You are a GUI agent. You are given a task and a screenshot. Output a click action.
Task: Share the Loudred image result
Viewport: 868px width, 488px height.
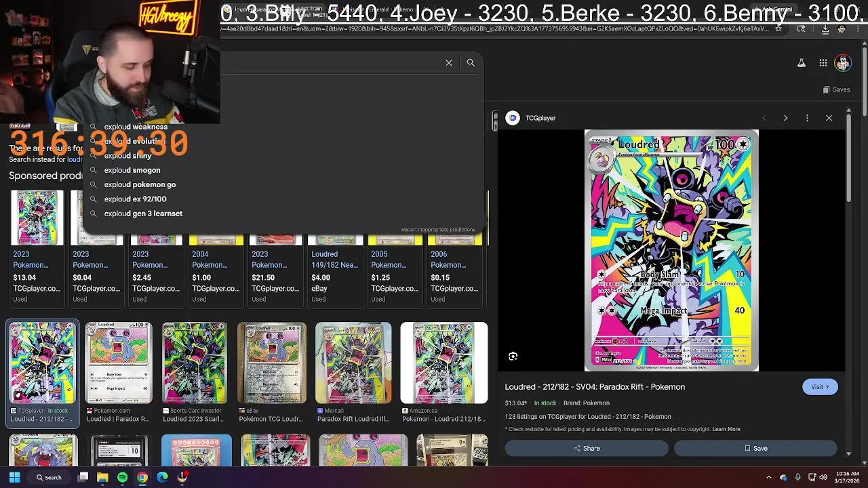(x=587, y=448)
